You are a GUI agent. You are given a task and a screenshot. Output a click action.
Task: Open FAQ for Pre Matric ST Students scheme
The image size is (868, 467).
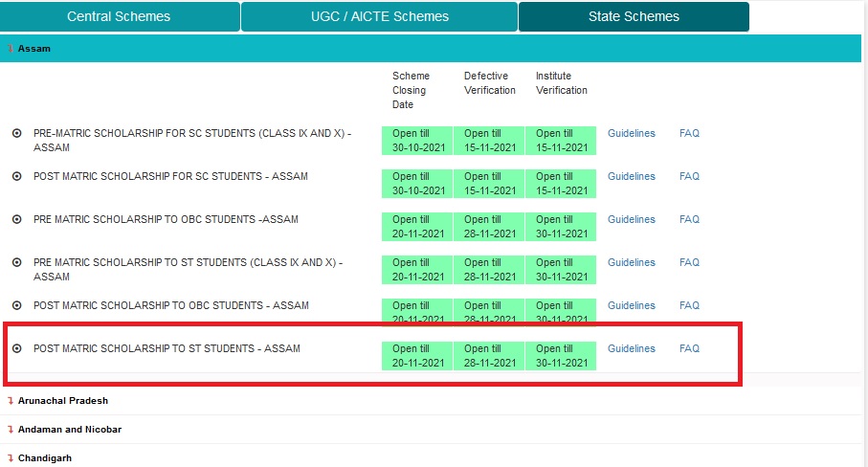(x=689, y=263)
